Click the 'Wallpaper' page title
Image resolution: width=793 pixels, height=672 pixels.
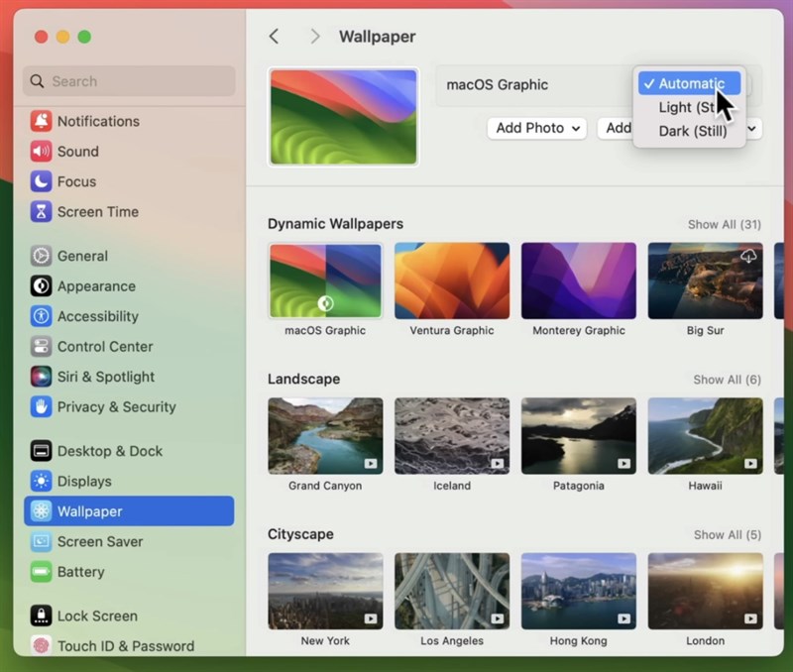click(x=378, y=37)
